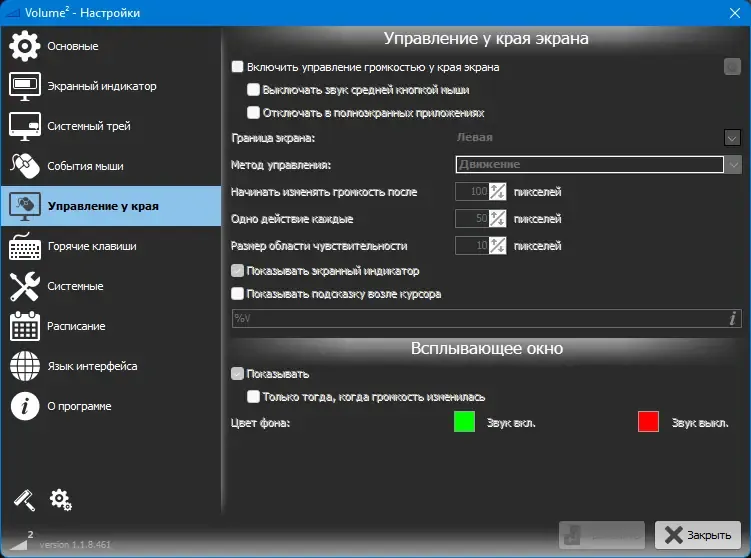The height and width of the screenshot is (558, 751).
Task: Open the Основные settings section
Action: pyautogui.click(x=111, y=46)
